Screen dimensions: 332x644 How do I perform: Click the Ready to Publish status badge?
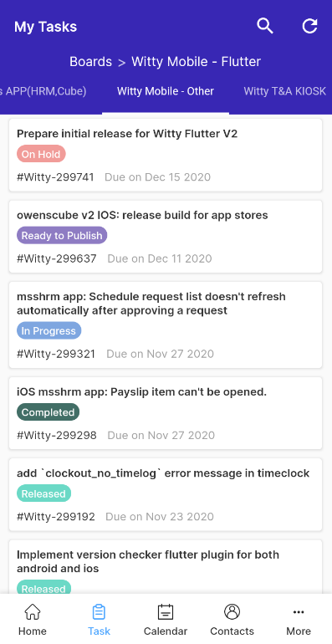tap(62, 235)
